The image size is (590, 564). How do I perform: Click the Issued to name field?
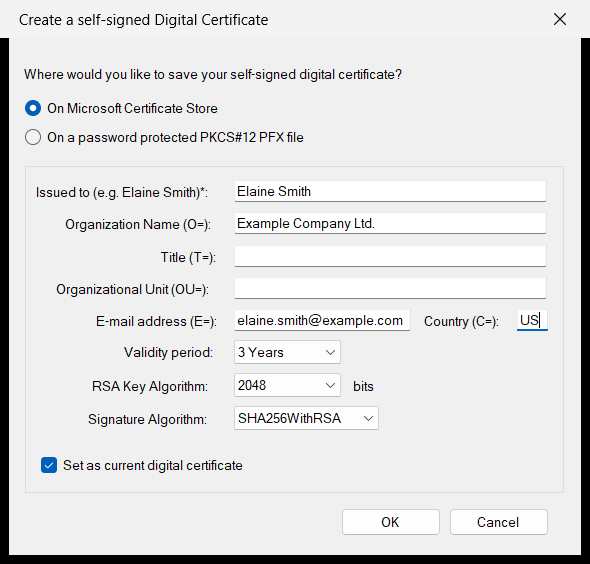click(x=390, y=192)
